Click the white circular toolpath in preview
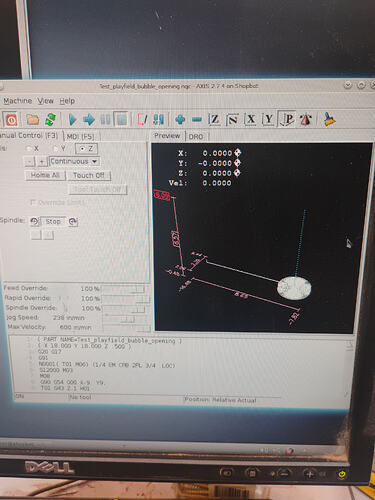This screenshot has height=500, width=375. coord(294,287)
